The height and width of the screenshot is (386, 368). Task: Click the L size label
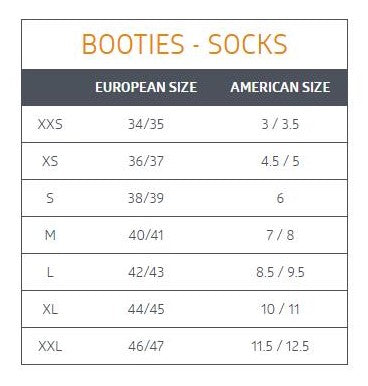click(x=50, y=272)
